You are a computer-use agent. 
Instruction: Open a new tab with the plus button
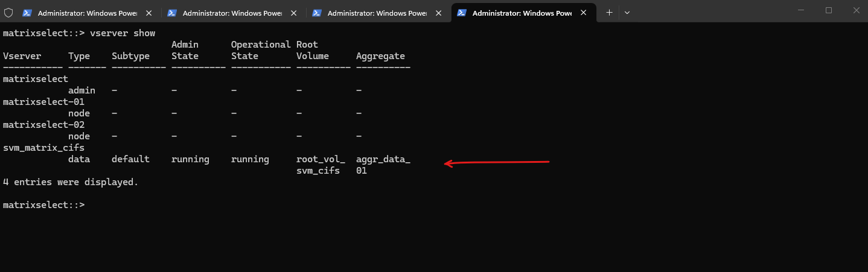coord(609,12)
